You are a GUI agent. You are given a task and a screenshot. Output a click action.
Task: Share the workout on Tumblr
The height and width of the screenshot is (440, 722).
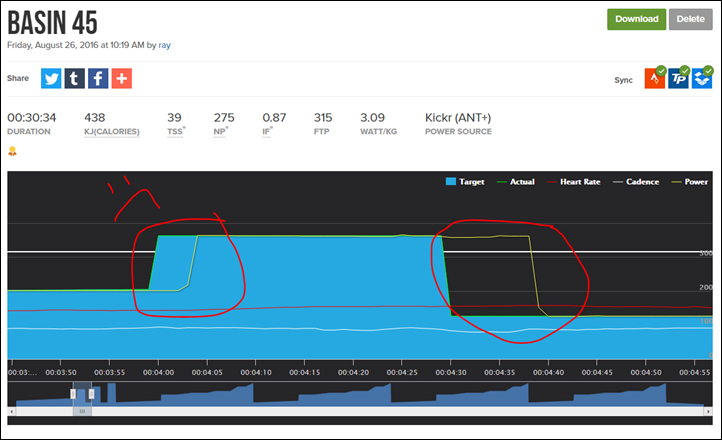(x=75, y=78)
